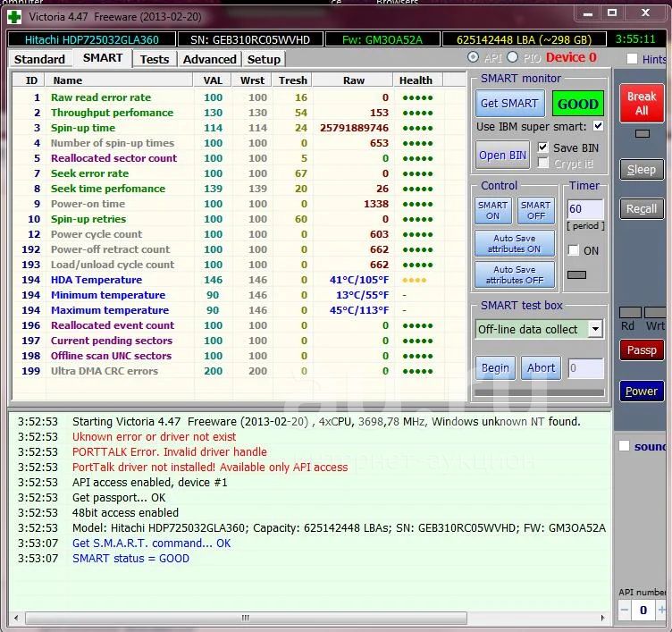Enable the Hints checkbox
672x632 pixels.
point(632,59)
